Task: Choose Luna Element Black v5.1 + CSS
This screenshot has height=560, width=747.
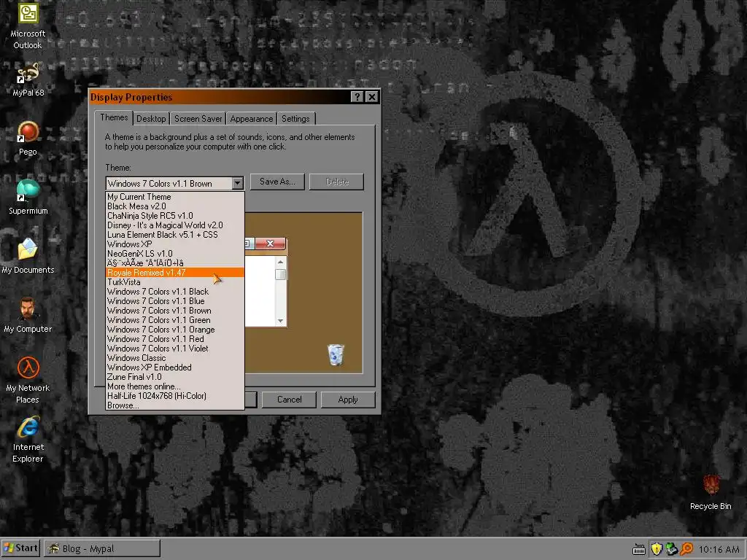Action: click(175, 235)
